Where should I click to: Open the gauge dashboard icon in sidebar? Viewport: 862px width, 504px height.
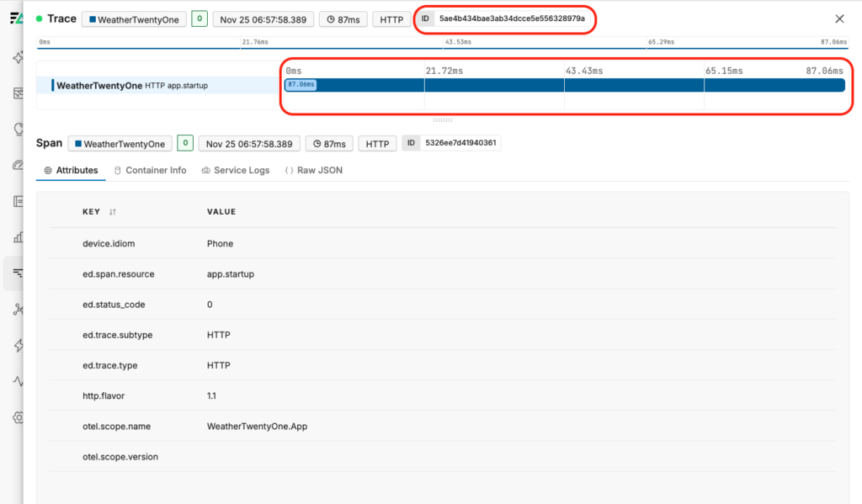pos(17,165)
